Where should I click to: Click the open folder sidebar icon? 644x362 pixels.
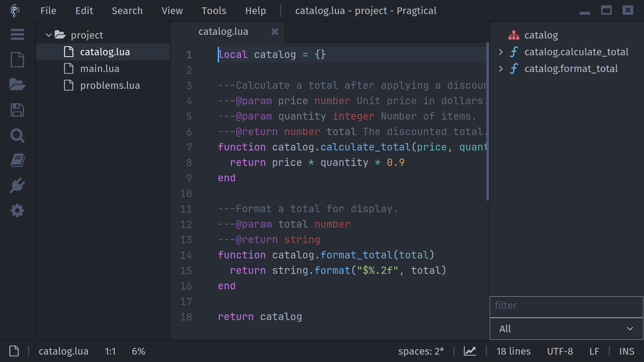(17, 84)
